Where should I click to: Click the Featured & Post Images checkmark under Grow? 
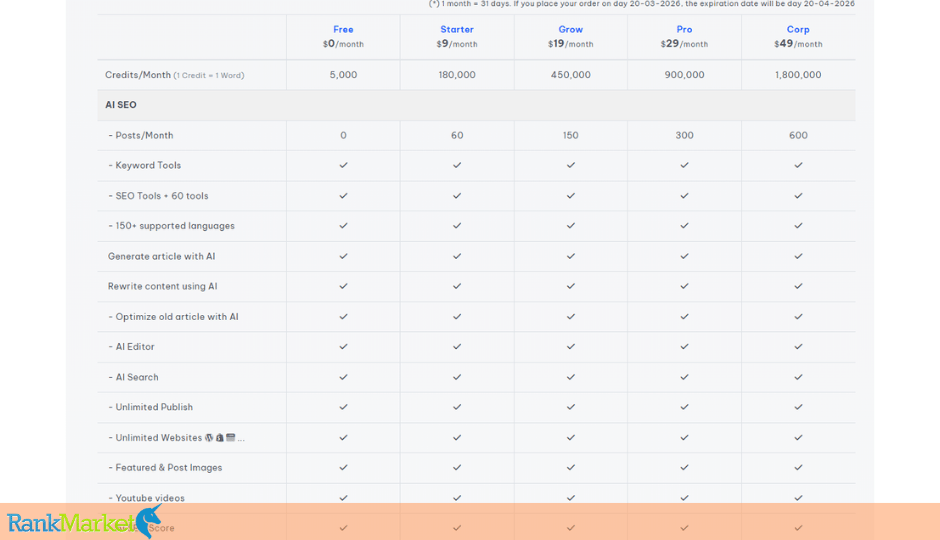click(571, 467)
